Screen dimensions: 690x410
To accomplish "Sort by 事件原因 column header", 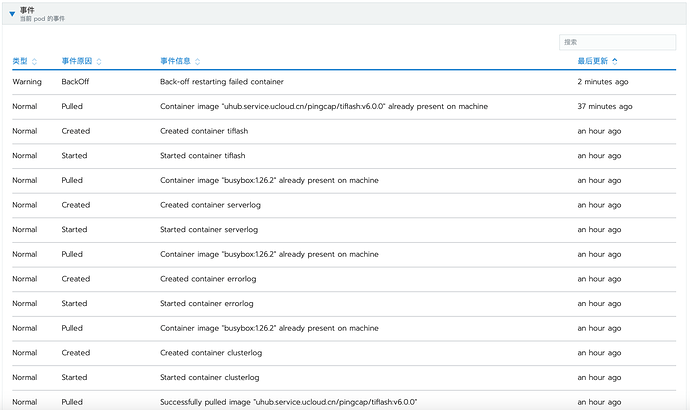I will [77, 61].
